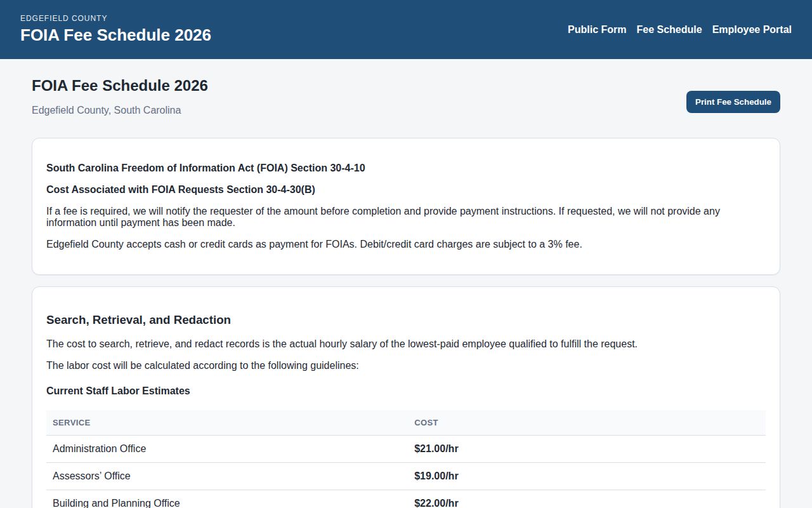Click the Print Fee Schedule button
Image resolution: width=812 pixels, height=508 pixels.
pos(733,102)
